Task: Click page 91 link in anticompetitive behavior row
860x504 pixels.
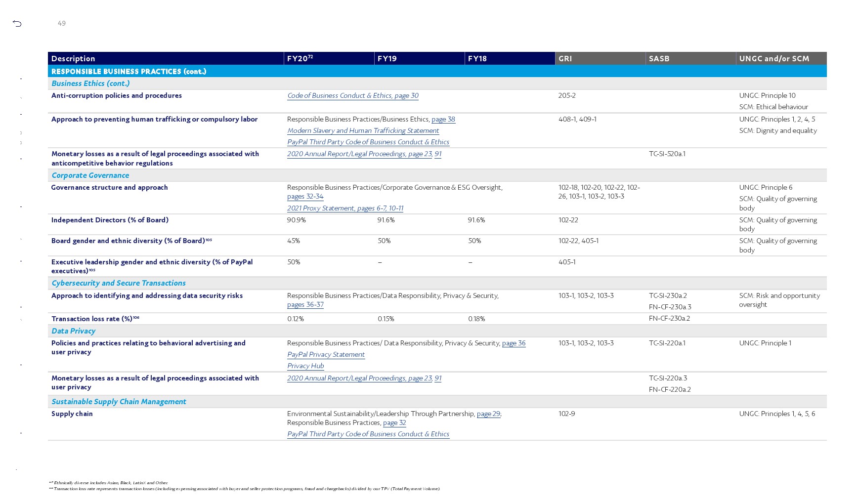Action: click(x=438, y=154)
